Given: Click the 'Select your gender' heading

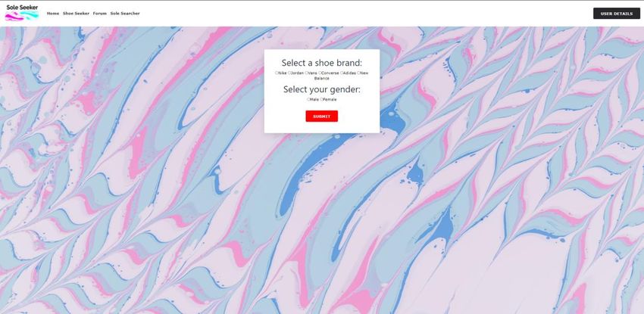Looking at the screenshot, I should [x=321, y=89].
